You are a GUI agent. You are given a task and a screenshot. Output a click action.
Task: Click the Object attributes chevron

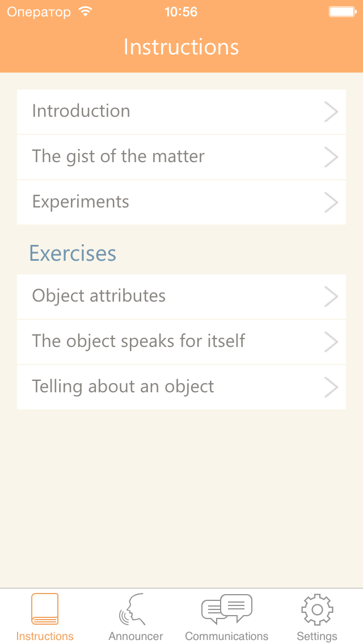click(331, 296)
